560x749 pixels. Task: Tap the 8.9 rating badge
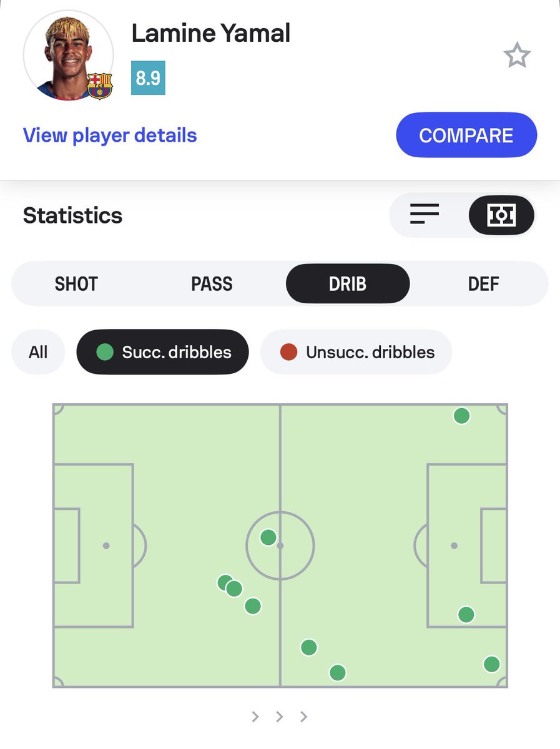[x=148, y=78]
